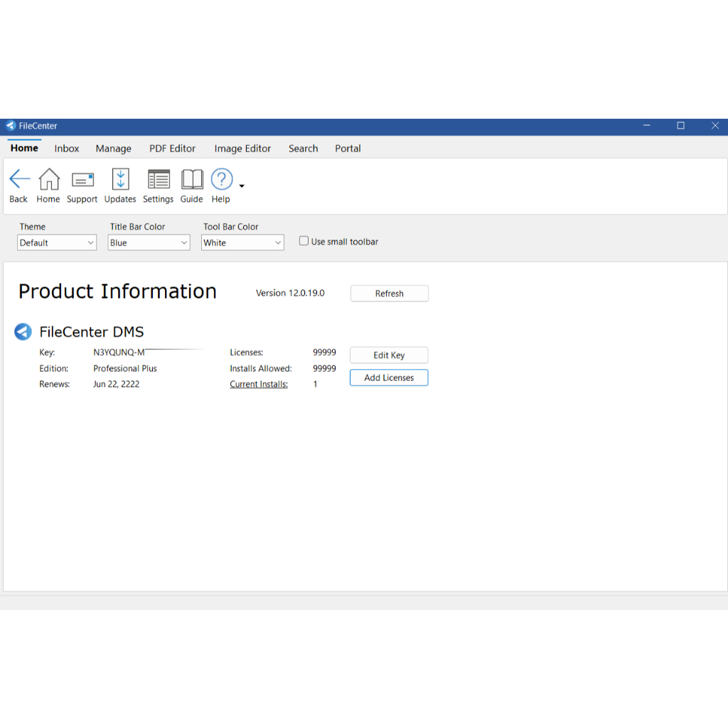Open the Current Installs link
Image resolution: width=728 pixels, height=728 pixels.
[x=259, y=385]
